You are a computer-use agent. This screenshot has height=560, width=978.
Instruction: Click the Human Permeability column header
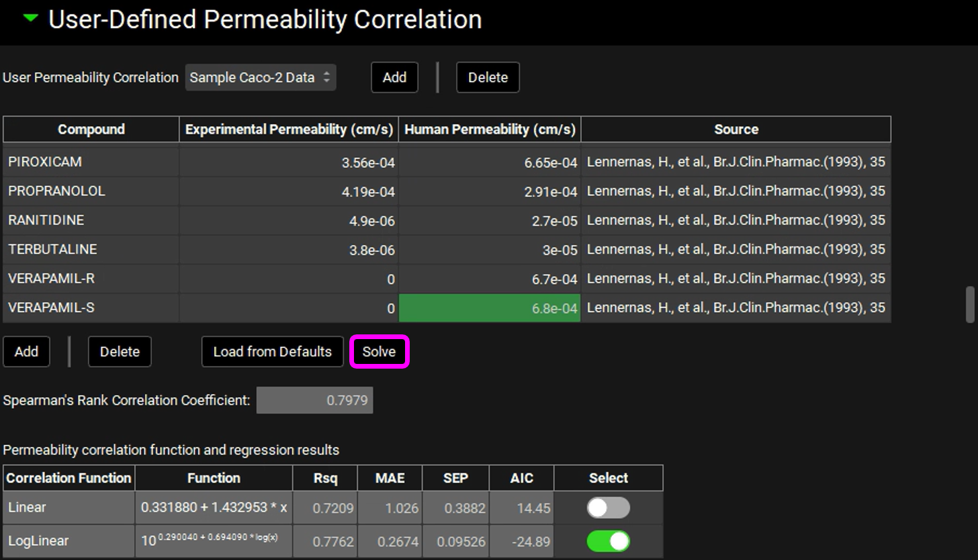[490, 130]
